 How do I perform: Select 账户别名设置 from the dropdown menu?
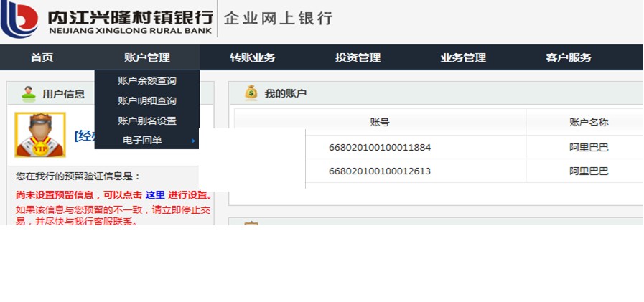tap(146, 121)
